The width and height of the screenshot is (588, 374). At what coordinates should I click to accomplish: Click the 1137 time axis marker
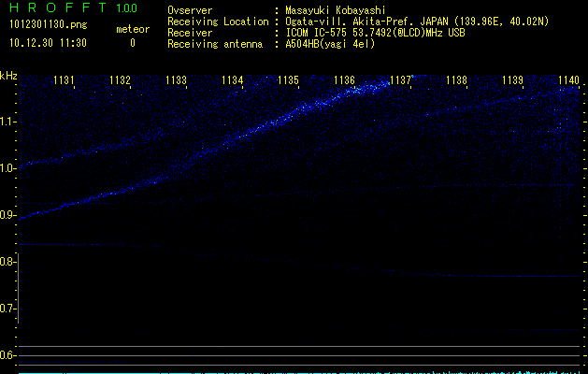tap(400, 79)
